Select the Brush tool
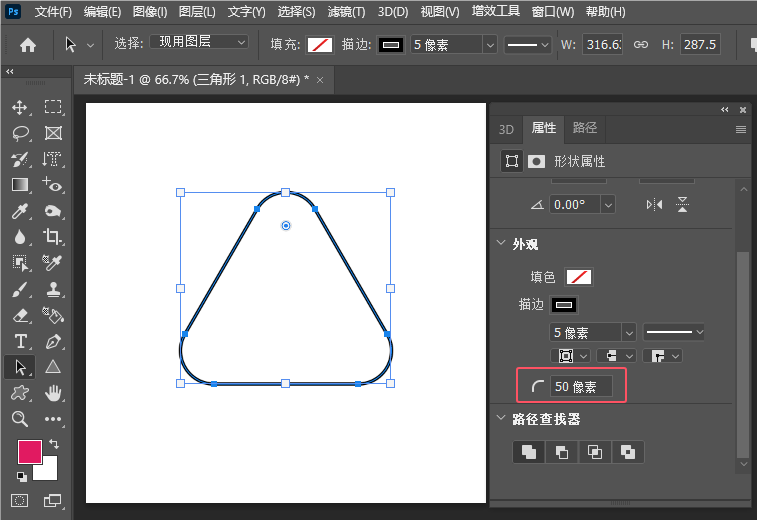The width and height of the screenshot is (757, 520). pyautogui.click(x=20, y=290)
